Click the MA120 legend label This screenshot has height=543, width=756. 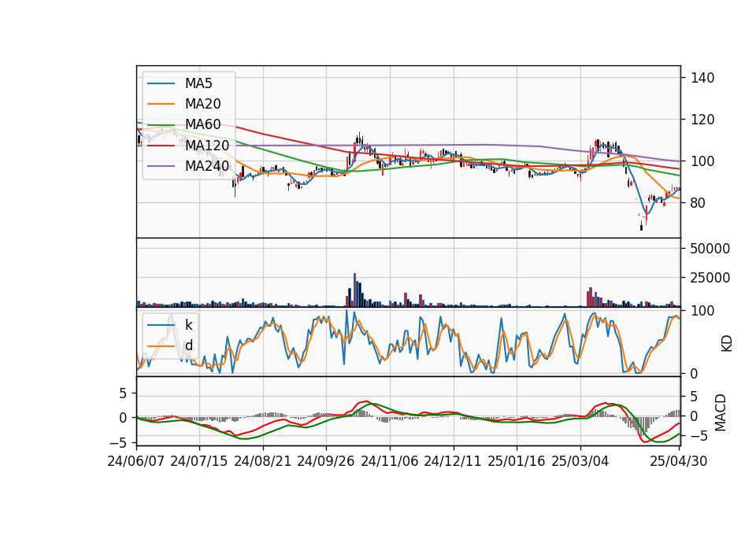207,146
